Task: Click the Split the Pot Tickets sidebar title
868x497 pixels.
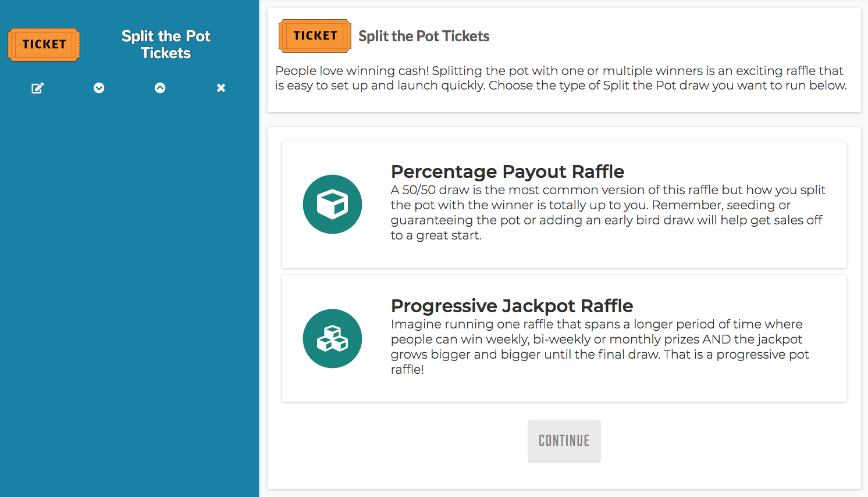Action: 166,45
